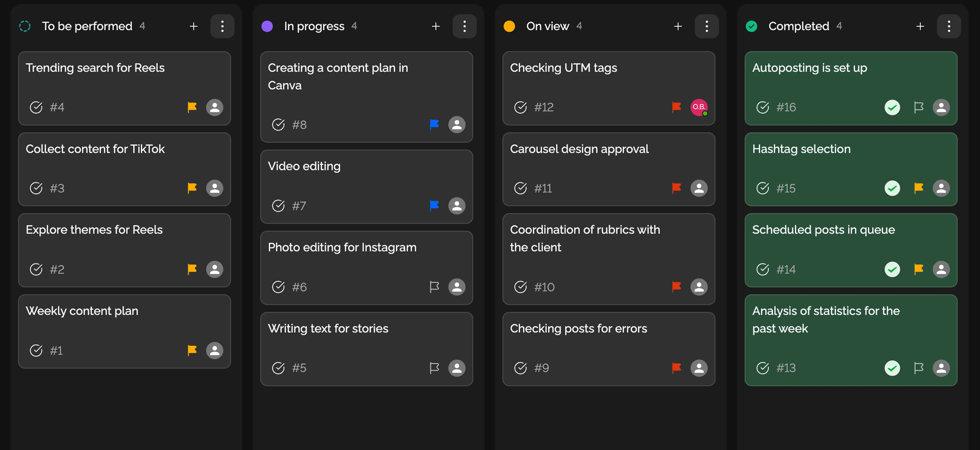Toggle the completion check on task #8
The image size is (980, 450).
point(278,124)
